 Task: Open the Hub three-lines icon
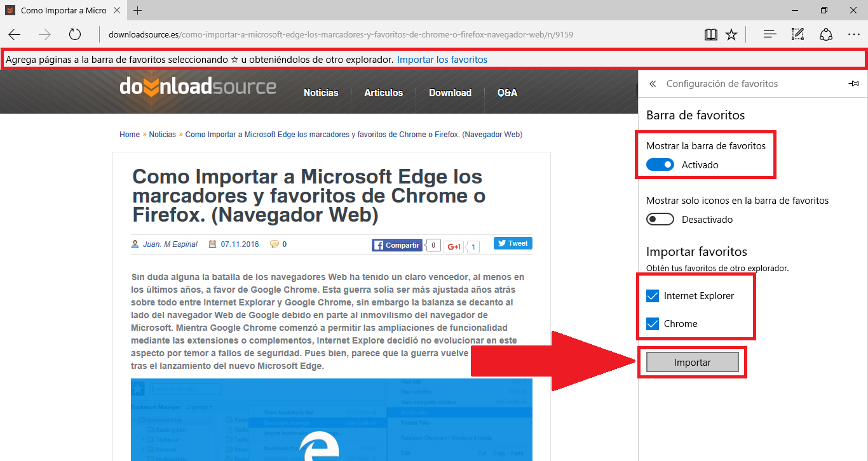(x=770, y=34)
